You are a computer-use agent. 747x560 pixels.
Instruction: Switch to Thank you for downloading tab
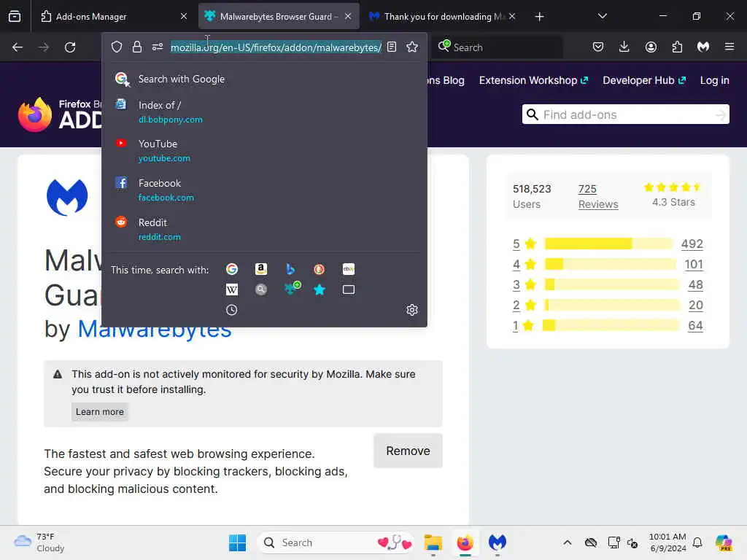[x=444, y=16]
